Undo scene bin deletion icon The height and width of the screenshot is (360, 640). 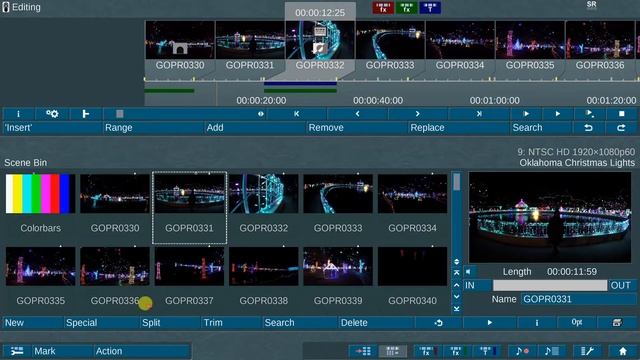click(x=438, y=323)
